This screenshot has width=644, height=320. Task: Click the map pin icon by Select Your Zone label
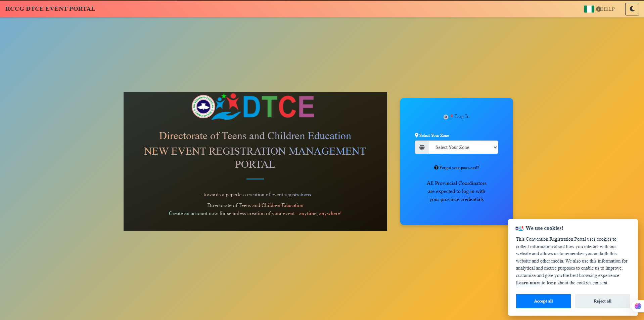coord(417,135)
